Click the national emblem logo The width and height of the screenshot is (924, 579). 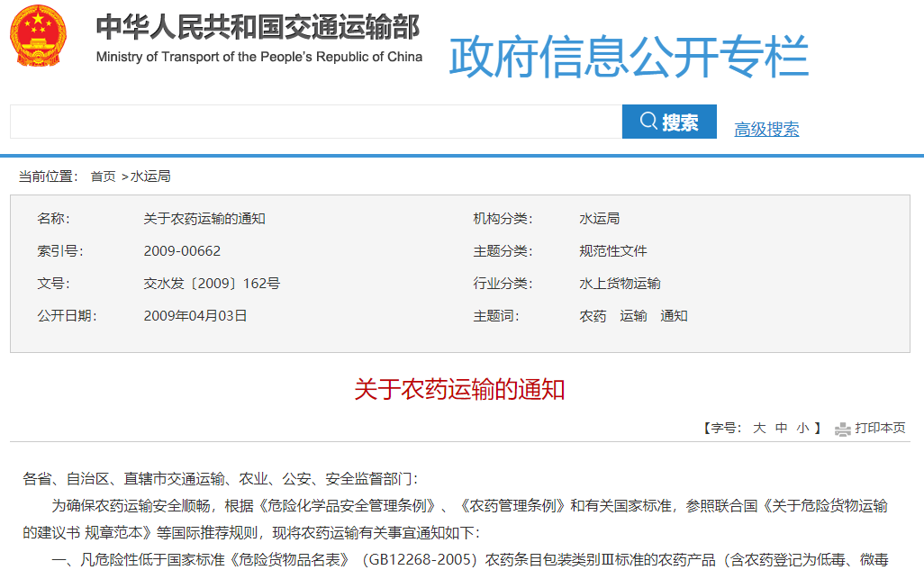tap(38, 35)
